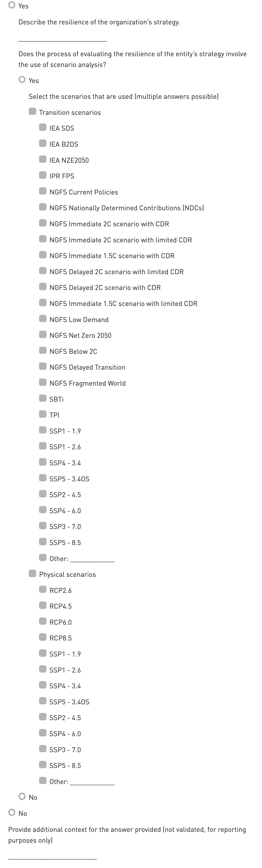Tick the NGFS Delayed Transition checkbox
This screenshot has width=262, height=868.
(42, 367)
